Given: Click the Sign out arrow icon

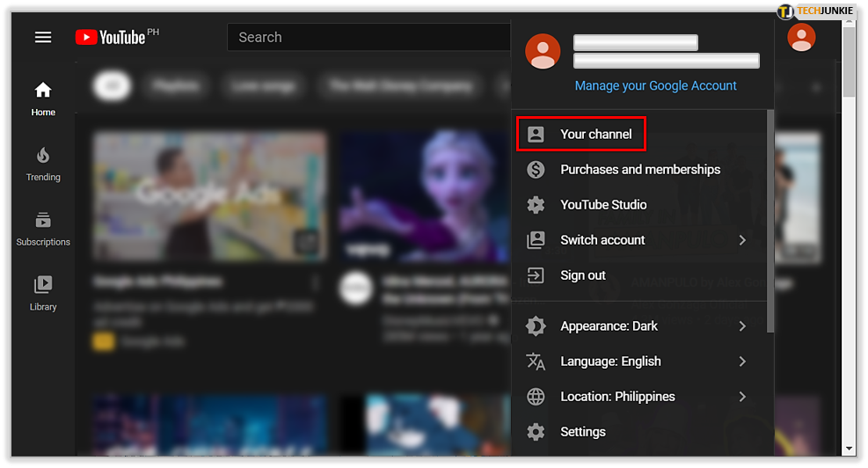Looking at the screenshot, I should pyautogui.click(x=536, y=275).
